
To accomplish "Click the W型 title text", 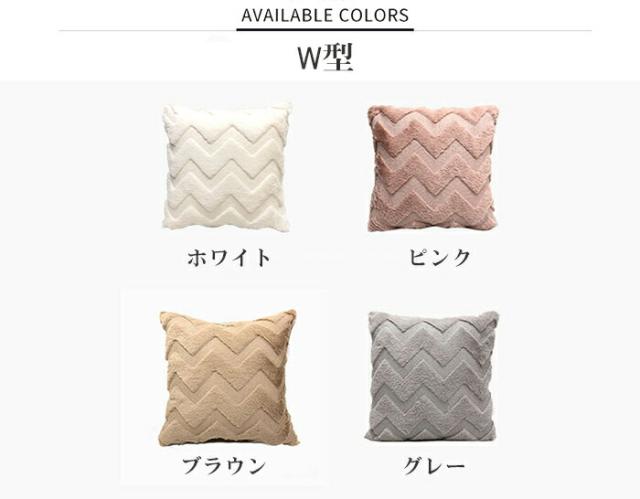I will [325, 58].
